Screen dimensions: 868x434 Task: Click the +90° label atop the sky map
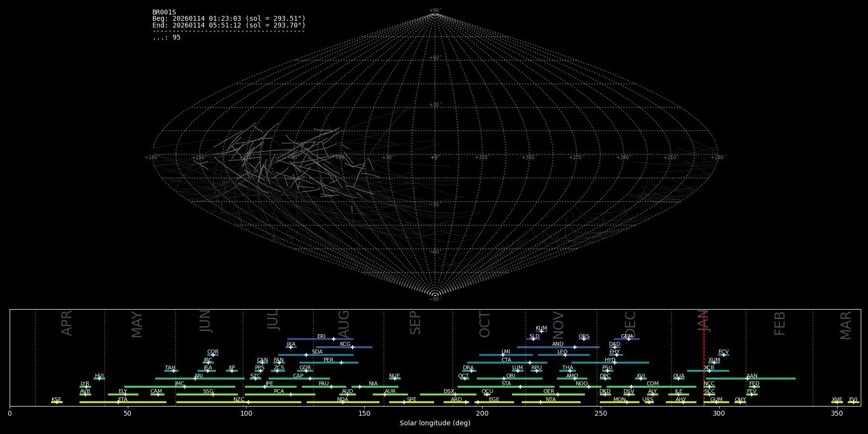click(435, 10)
